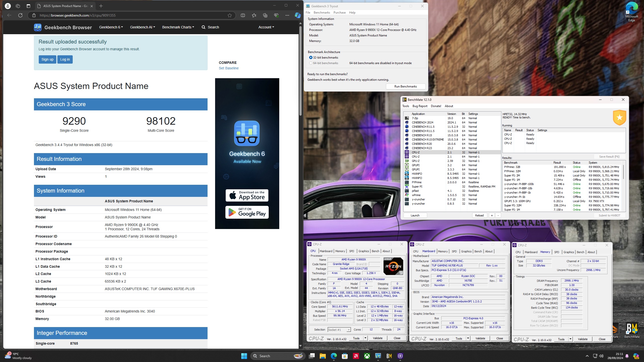The height and width of the screenshot is (362, 644).
Task: Refresh the Edge browser page
Action: coord(20,15)
